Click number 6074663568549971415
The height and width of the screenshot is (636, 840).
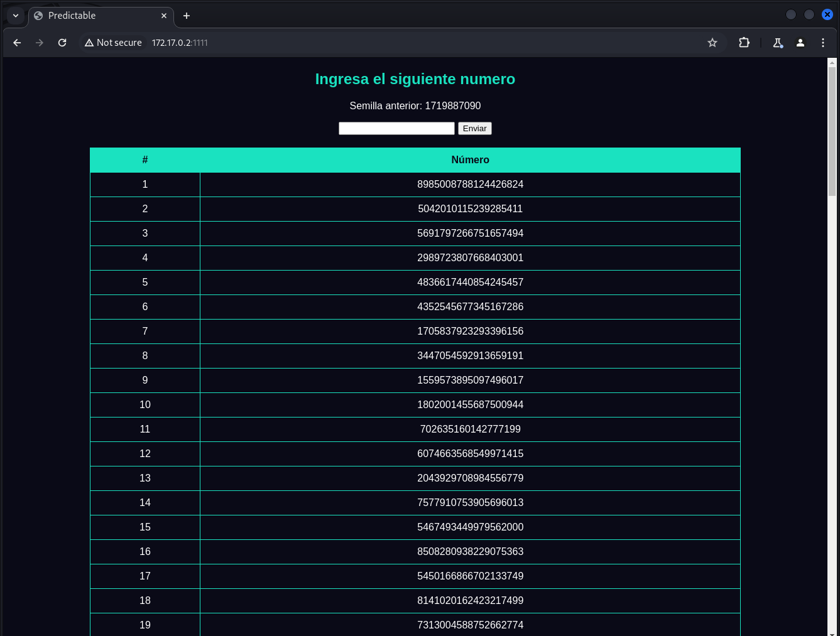click(x=470, y=453)
